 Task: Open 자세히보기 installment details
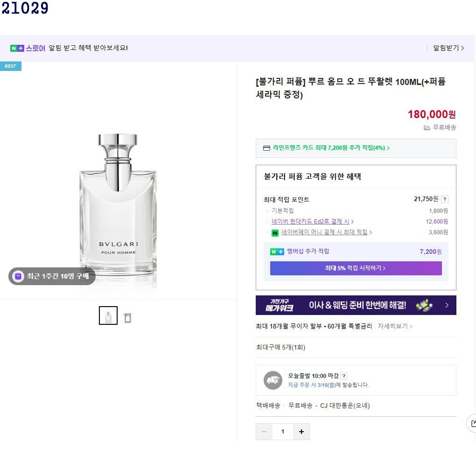[x=395, y=326]
